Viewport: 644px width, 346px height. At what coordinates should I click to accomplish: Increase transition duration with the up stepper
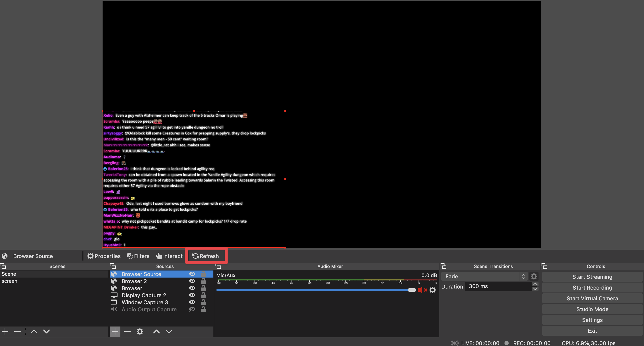tap(535, 284)
